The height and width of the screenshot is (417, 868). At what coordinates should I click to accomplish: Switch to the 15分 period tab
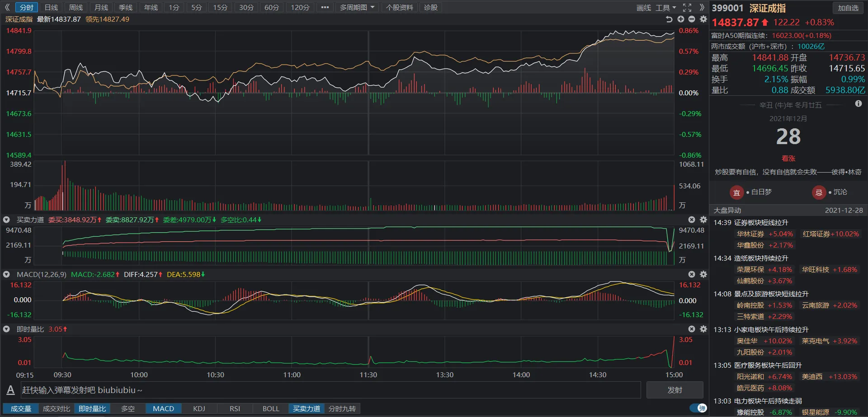[x=220, y=8]
